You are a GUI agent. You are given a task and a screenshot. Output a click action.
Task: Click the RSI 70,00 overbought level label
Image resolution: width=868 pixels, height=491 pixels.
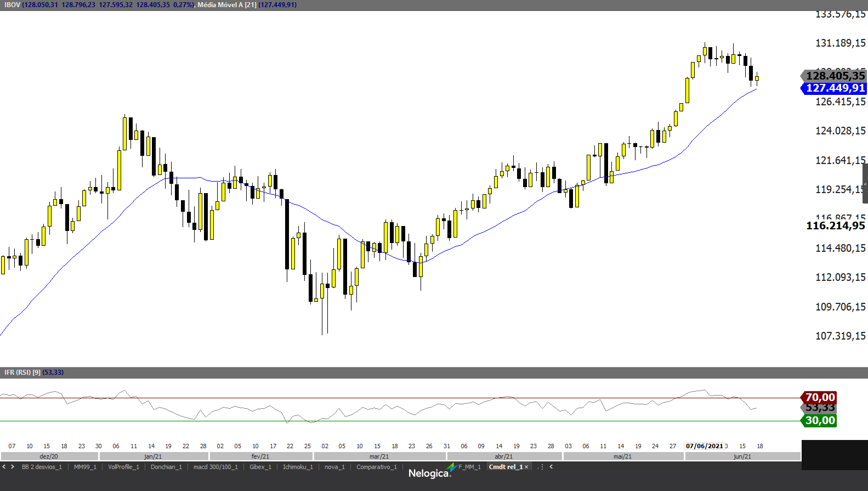[x=819, y=397]
